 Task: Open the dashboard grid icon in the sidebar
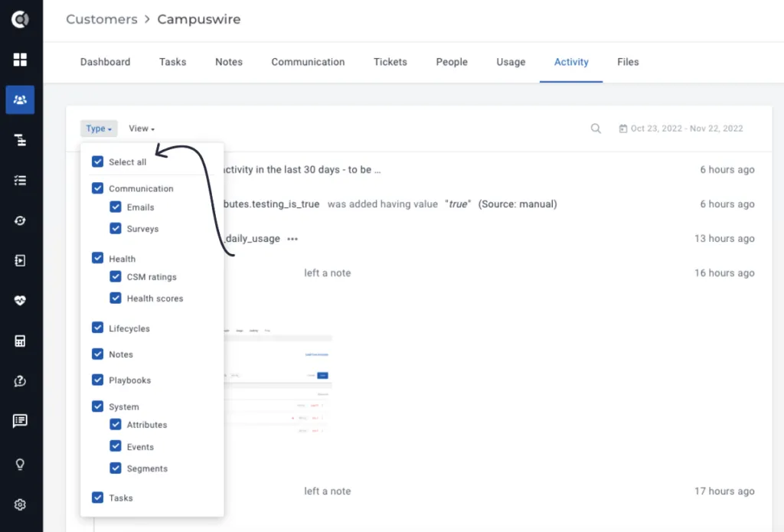click(x=20, y=60)
